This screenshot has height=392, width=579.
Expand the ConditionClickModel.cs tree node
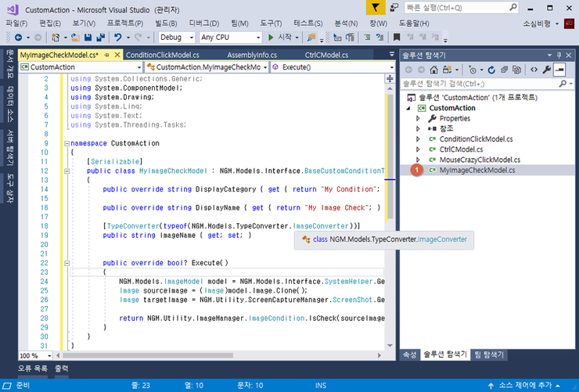pos(418,139)
